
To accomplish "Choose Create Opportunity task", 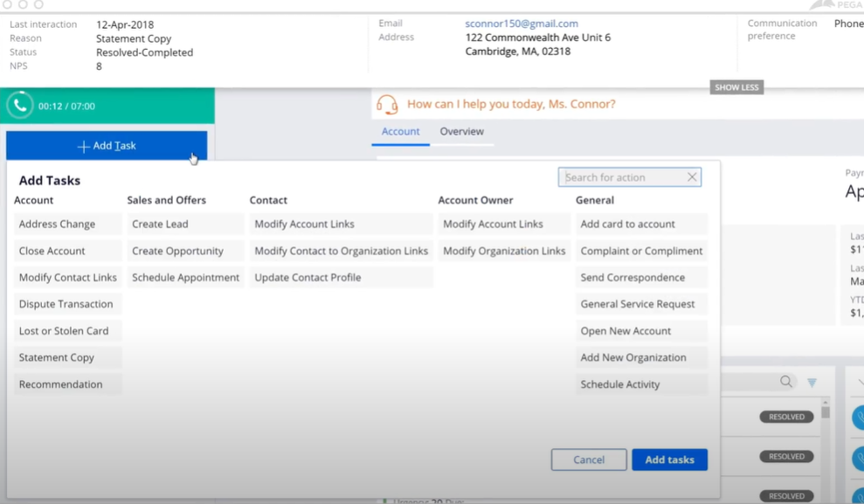I will (186, 251).
